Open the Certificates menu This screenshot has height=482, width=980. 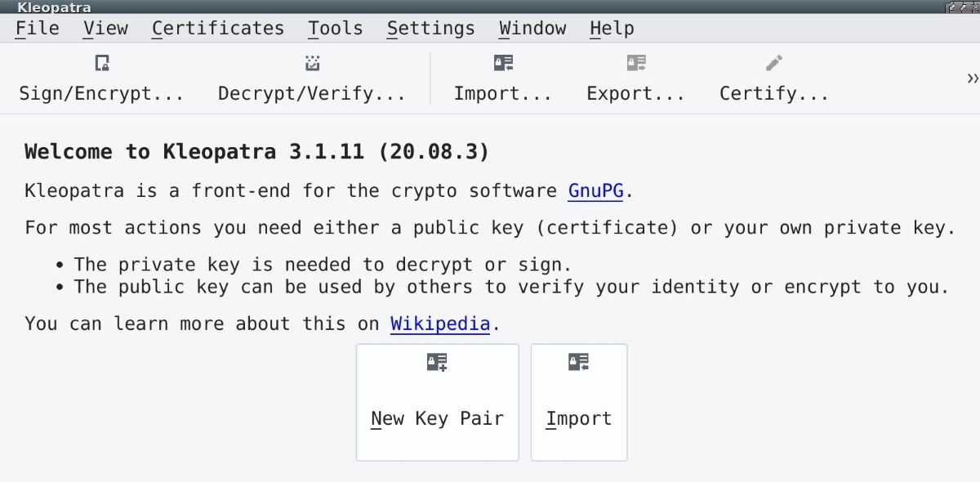218,29
